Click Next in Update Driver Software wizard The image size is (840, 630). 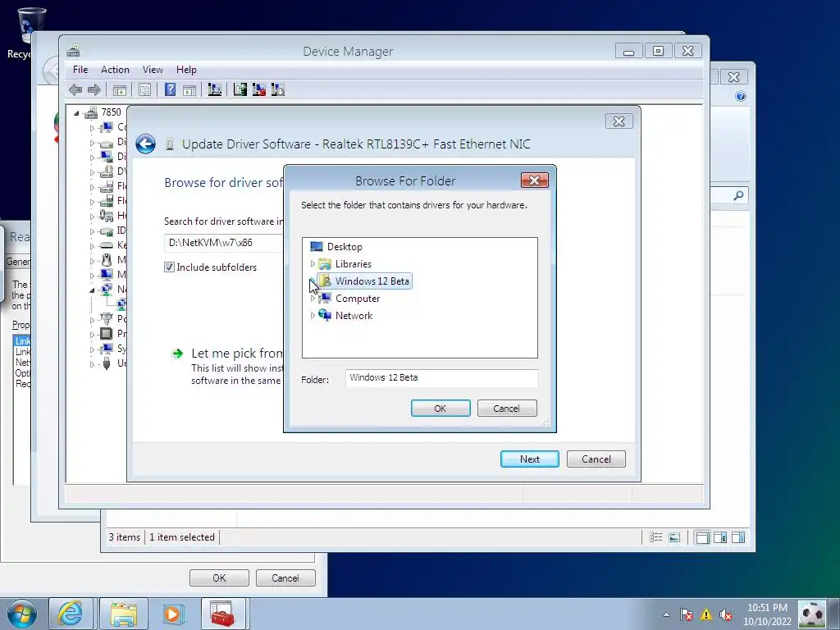click(x=529, y=459)
